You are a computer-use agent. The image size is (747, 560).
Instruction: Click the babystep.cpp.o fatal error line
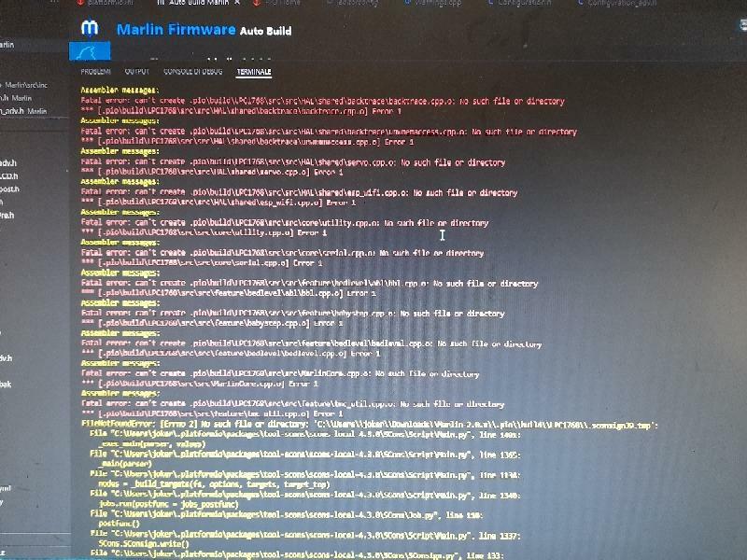click(292, 314)
